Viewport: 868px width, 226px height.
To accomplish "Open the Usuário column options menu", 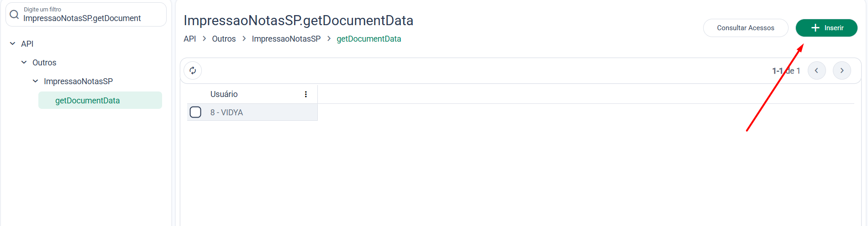I will 306,94.
